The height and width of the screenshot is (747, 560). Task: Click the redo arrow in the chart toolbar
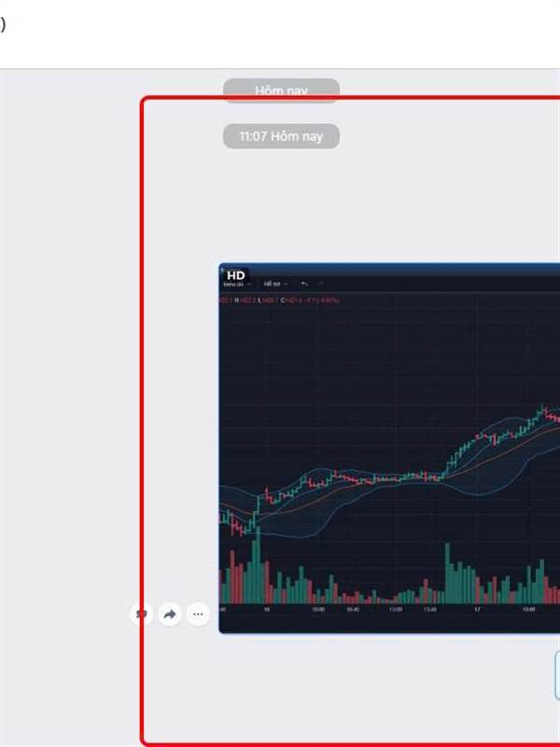click(x=320, y=284)
